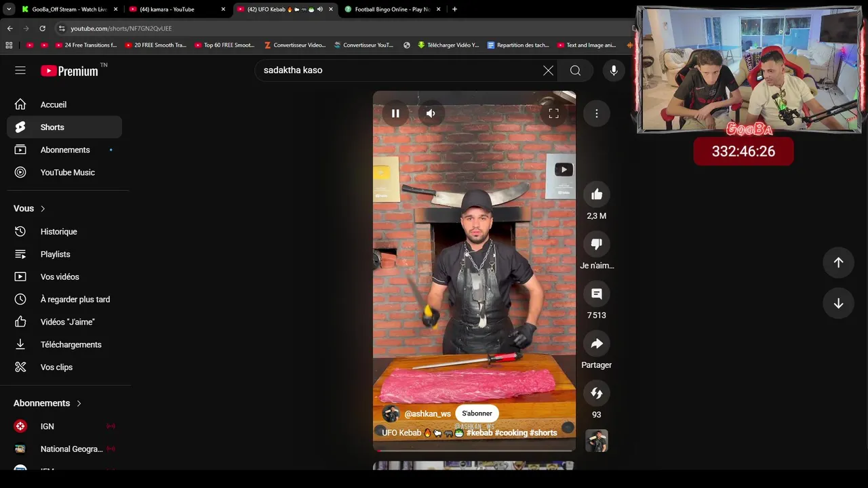Screen dimensions: 868x488
Task: Open the #cooking hashtag
Action: click(511, 433)
